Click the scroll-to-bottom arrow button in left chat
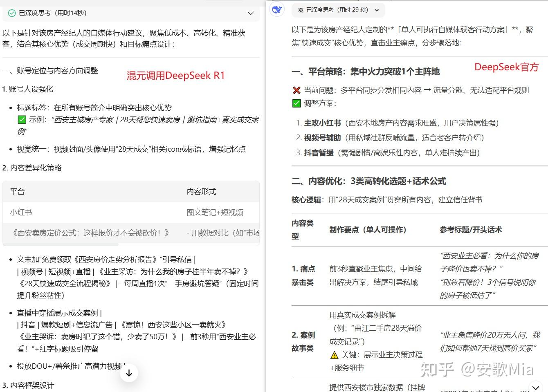 pos(129,373)
